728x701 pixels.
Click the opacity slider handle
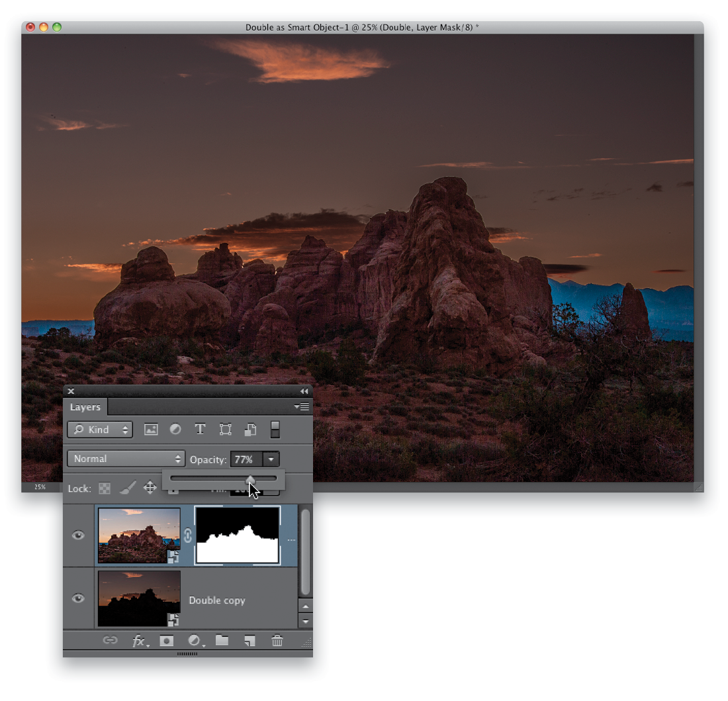coord(250,479)
